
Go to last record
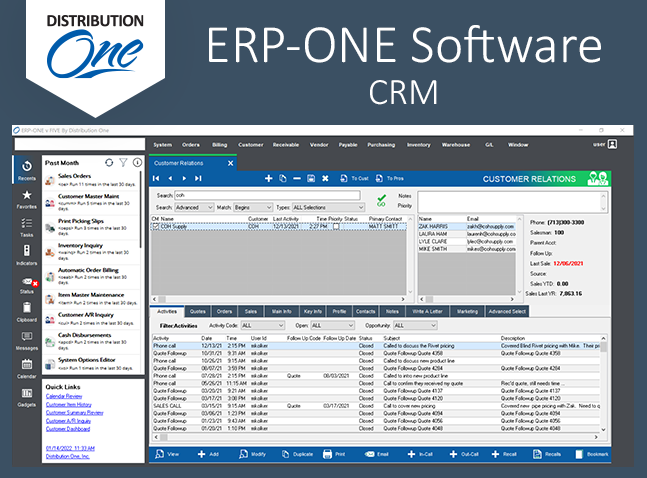[x=198, y=178]
